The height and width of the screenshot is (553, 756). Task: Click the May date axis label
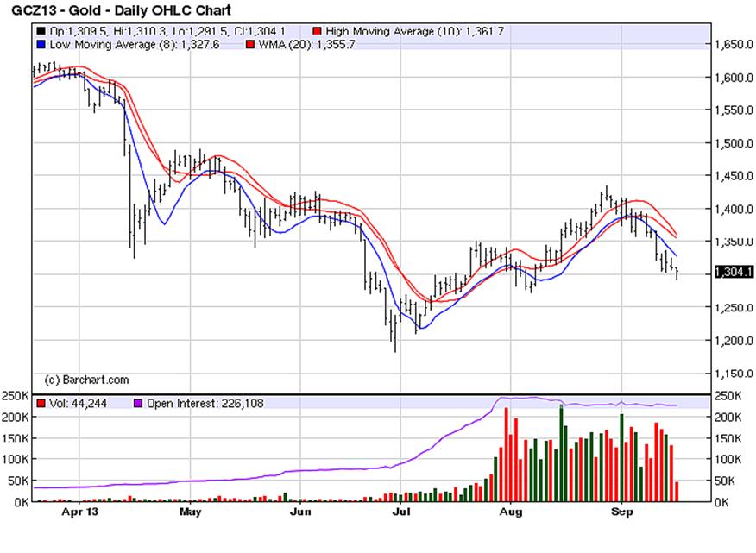[190, 512]
